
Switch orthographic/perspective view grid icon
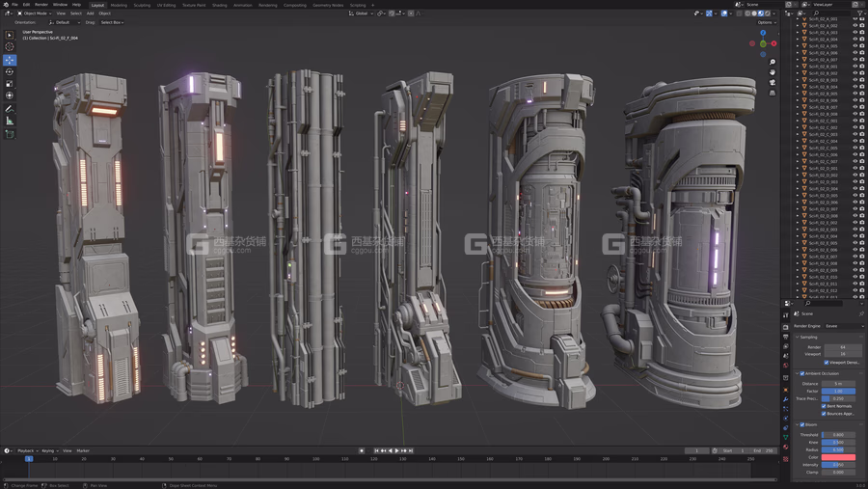pyautogui.click(x=773, y=93)
